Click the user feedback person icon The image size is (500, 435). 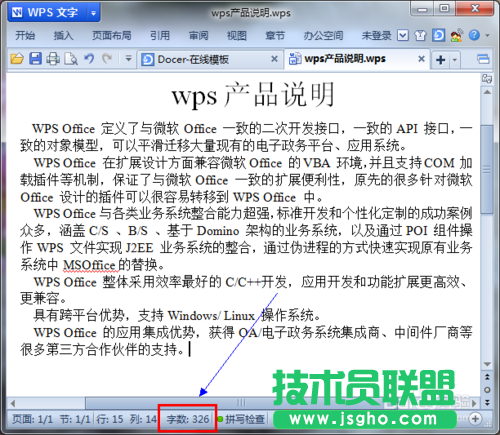click(456, 35)
